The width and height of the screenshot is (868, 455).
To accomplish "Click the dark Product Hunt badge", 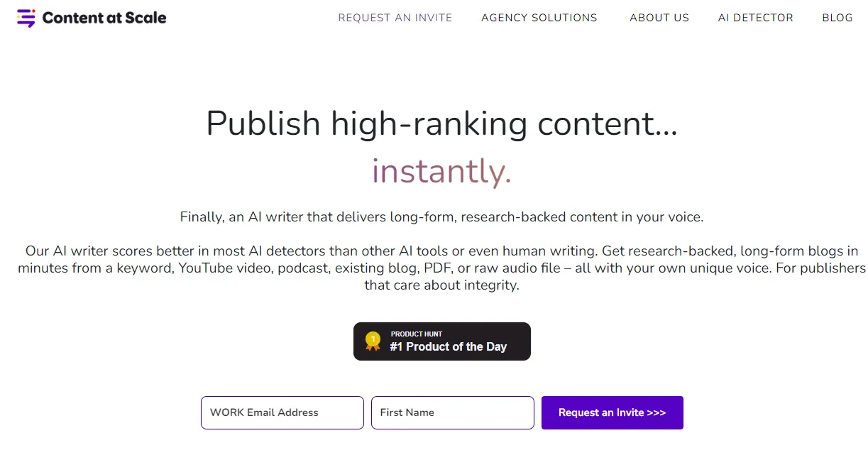I will click(x=441, y=341).
